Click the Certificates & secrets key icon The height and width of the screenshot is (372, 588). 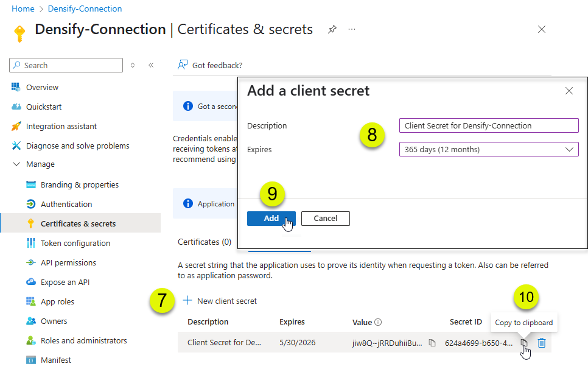coord(31,223)
